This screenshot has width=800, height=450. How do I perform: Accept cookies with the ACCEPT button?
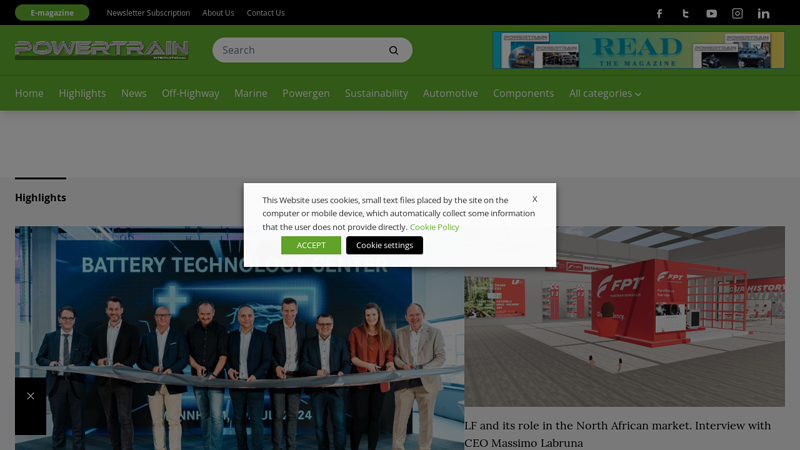pyautogui.click(x=311, y=245)
